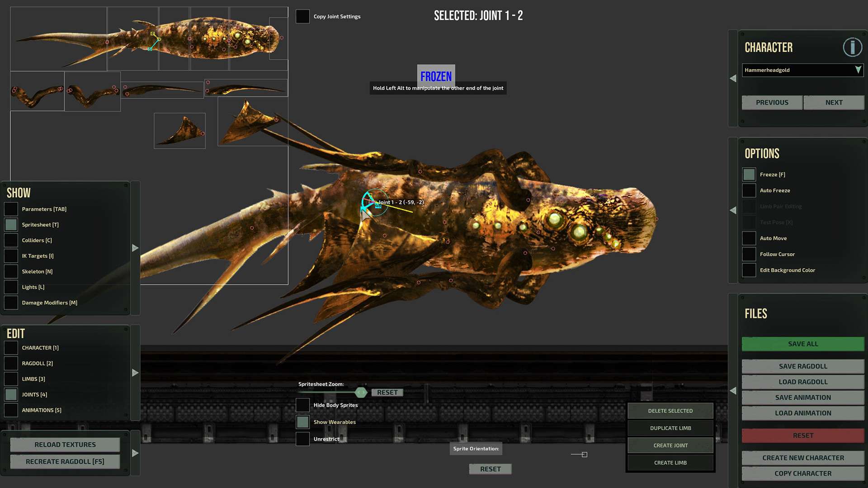Viewport: 868px width, 488px height.
Task: Click arrow beside Reload Textures panel
Action: (x=135, y=453)
